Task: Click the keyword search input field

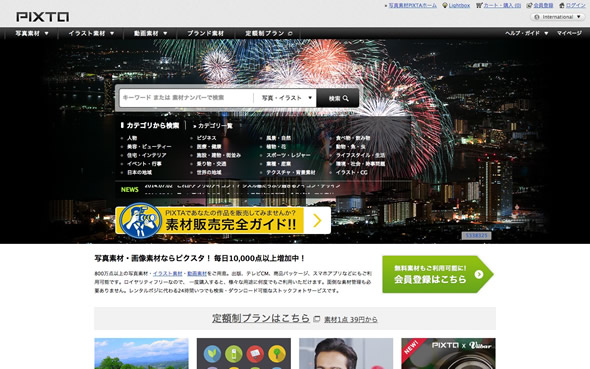Action: 187,98
